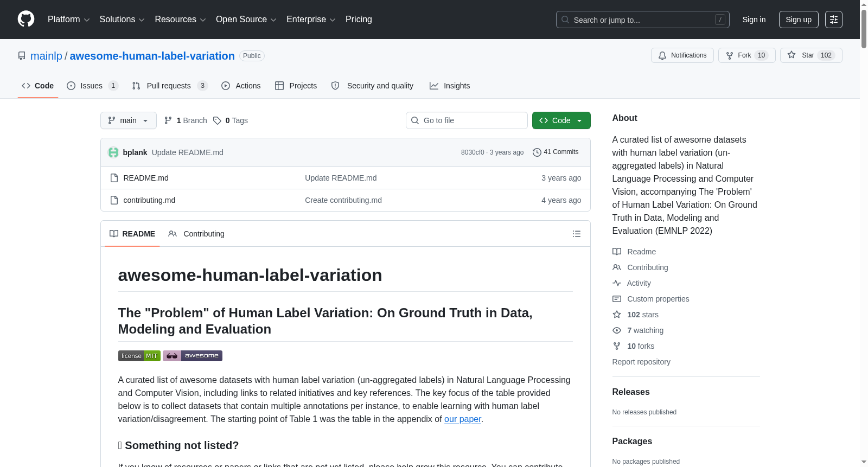
Task: Open the README.md file
Action: pyautogui.click(x=146, y=178)
